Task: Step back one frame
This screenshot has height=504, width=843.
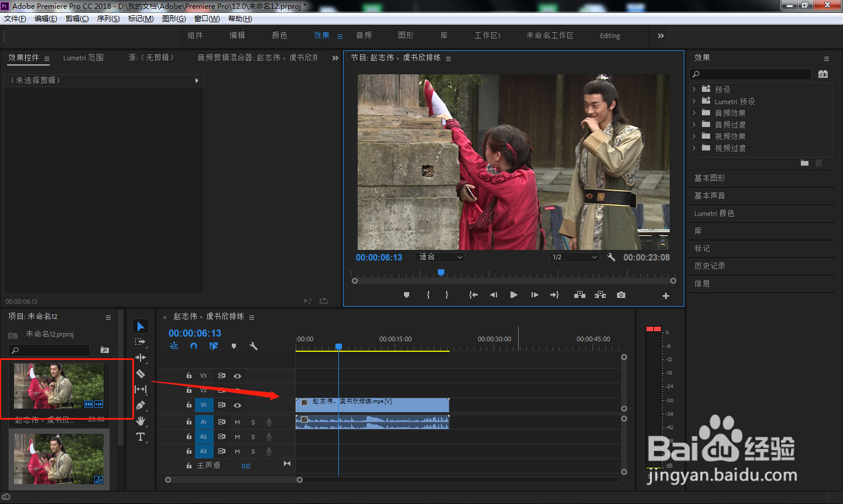Action: point(494,295)
